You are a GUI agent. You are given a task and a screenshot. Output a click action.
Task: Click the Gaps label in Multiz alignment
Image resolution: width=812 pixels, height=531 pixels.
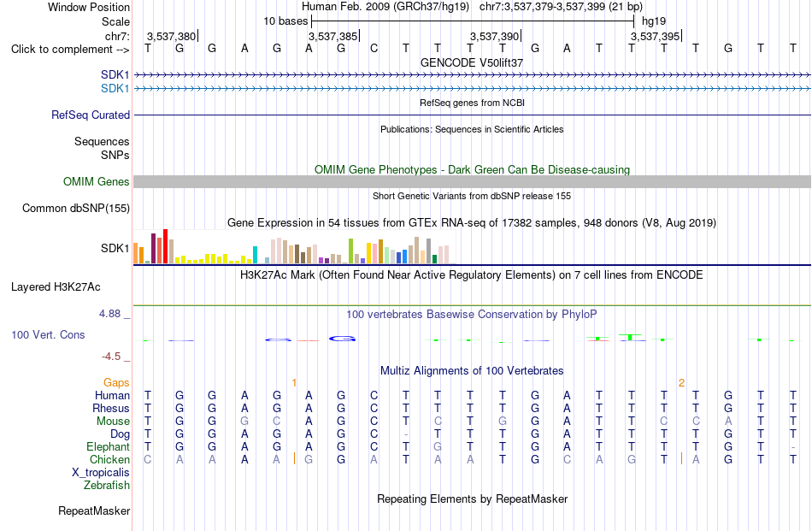(116, 382)
